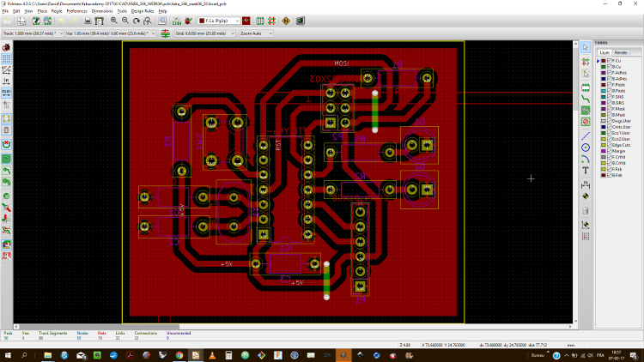Zoom to fit board

tap(148, 21)
